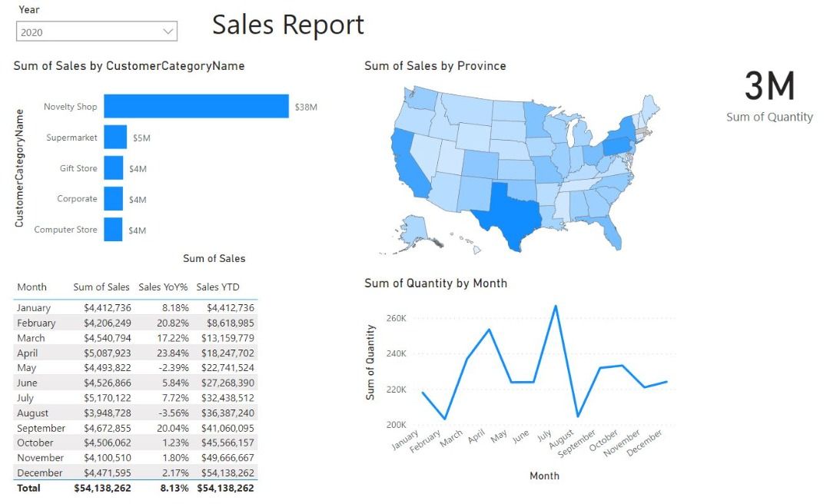Select Alaska on the map

pyautogui.click(x=413, y=229)
